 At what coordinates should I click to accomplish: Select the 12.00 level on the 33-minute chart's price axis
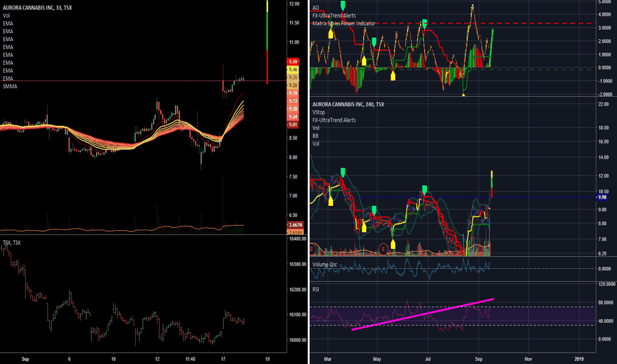294,4
